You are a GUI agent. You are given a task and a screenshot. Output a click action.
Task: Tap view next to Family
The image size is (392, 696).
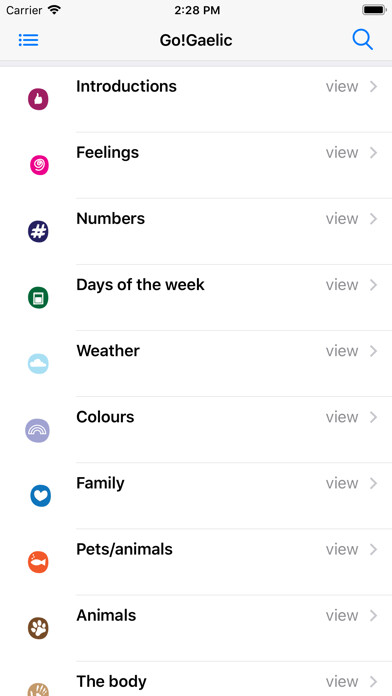[x=342, y=483]
